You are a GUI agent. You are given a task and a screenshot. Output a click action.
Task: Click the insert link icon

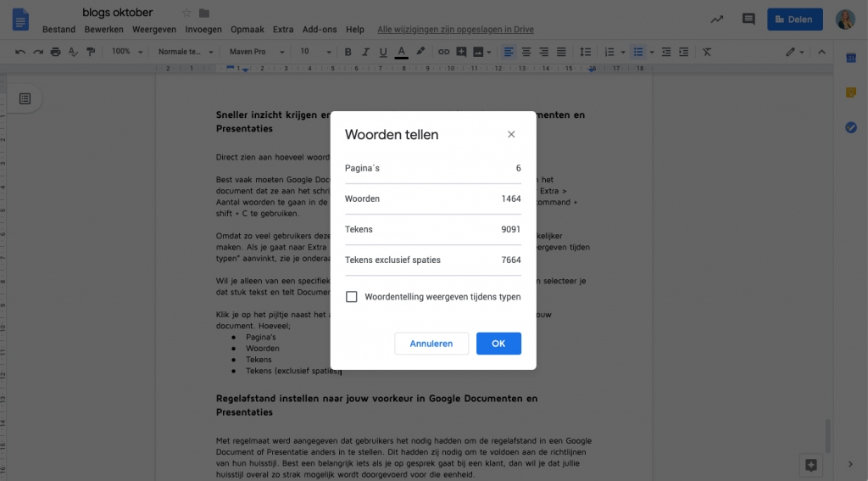click(443, 52)
